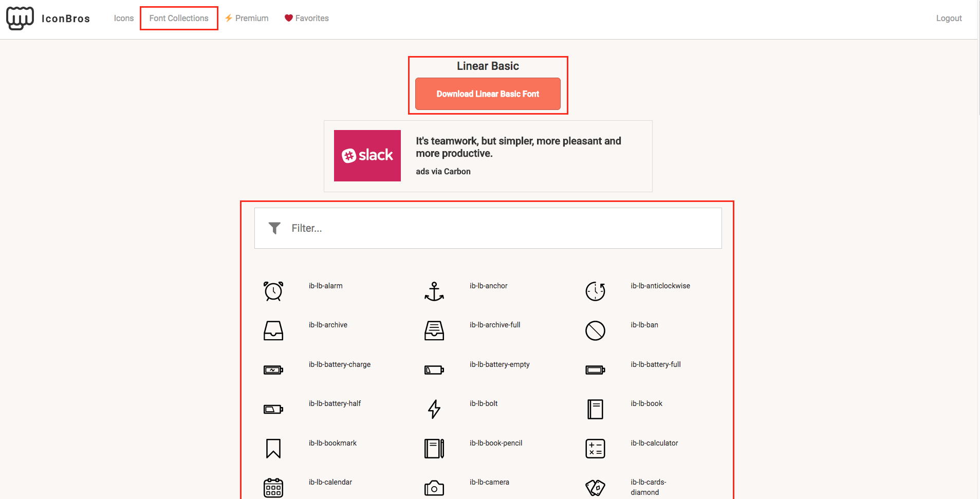This screenshot has width=980, height=499.
Task: Click the ib-lb-battery-charge label
Action: (x=340, y=364)
